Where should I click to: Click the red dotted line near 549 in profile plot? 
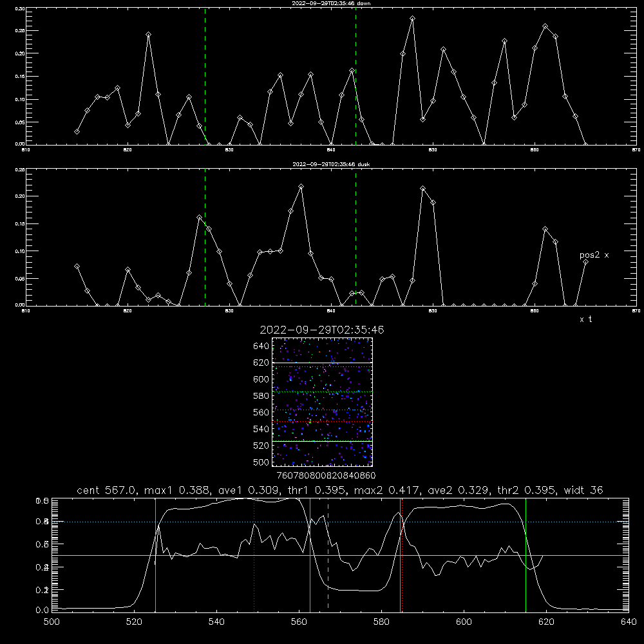pyautogui.click(x=254, y=554)
